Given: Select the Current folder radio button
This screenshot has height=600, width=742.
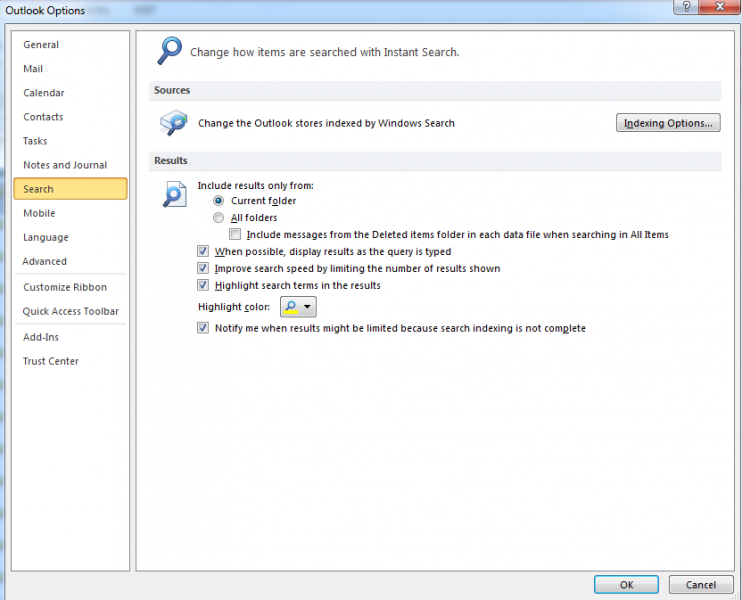Looking at the screenshot, I should click(218, 201).
